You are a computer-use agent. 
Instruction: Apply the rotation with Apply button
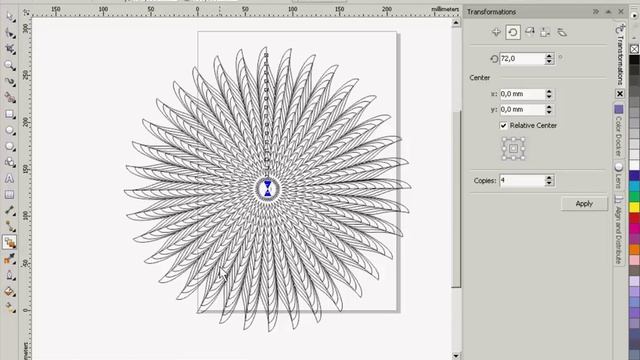click(584, 203)
